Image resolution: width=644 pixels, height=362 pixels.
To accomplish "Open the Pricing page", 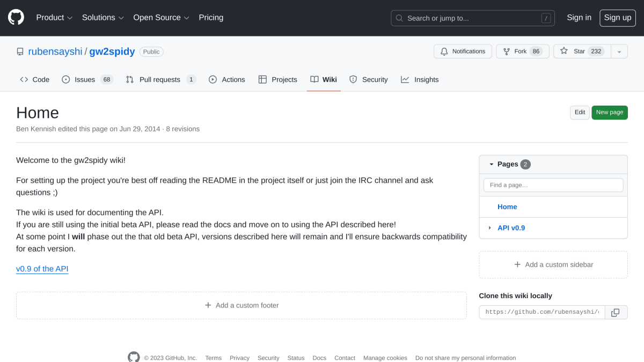I will click(211, 18).
